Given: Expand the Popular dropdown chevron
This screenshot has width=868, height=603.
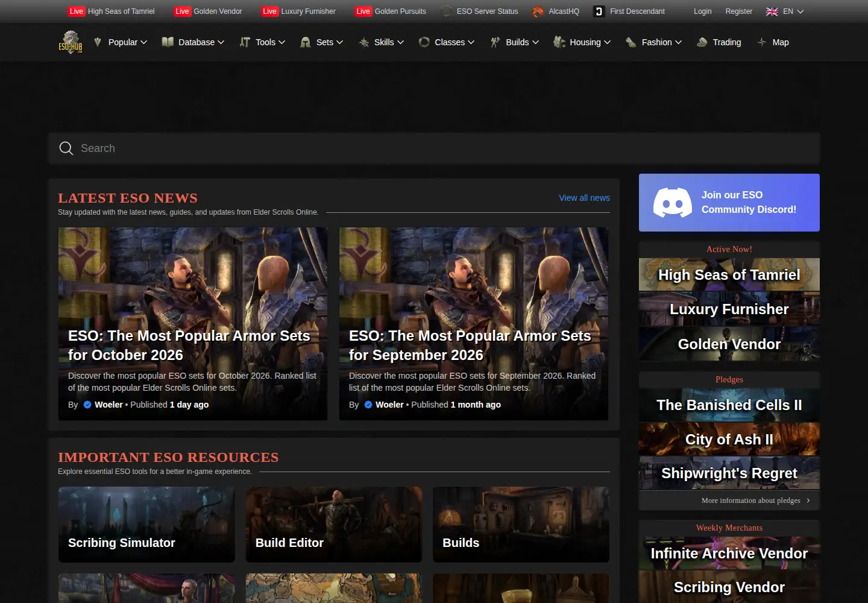Looking at the screenshot, I should tap(143, 42).
